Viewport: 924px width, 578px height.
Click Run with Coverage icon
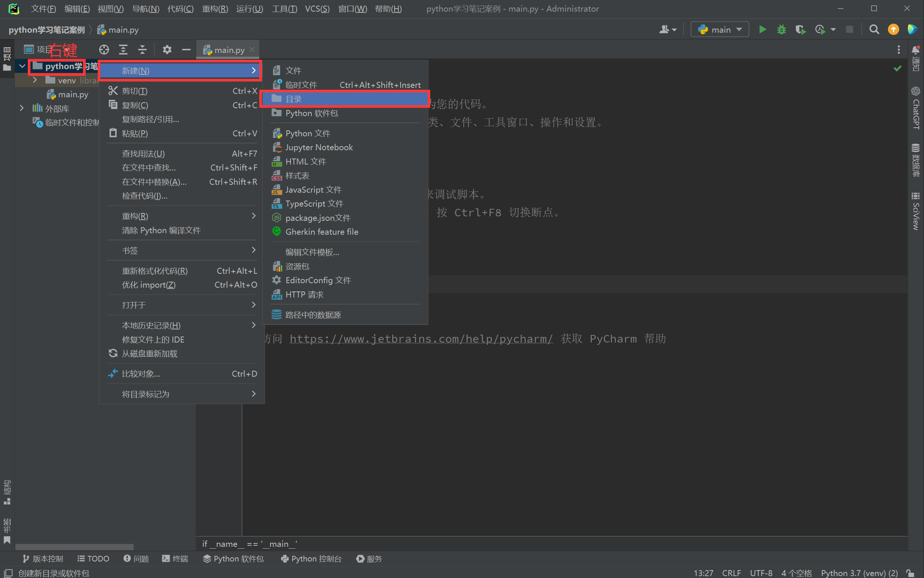pos(800,29)
